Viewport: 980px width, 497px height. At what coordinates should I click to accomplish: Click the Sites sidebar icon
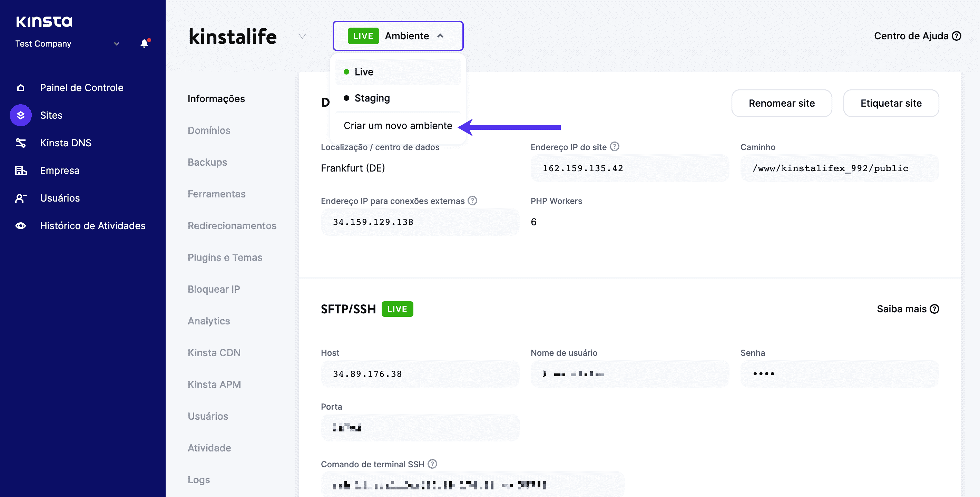tap(21, 115)
